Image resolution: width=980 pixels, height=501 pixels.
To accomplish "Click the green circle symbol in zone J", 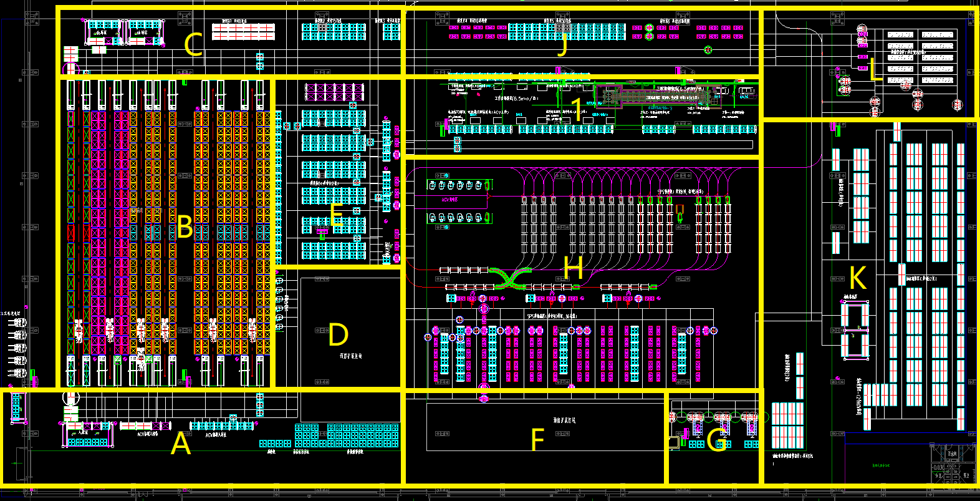I will point(708,50).
